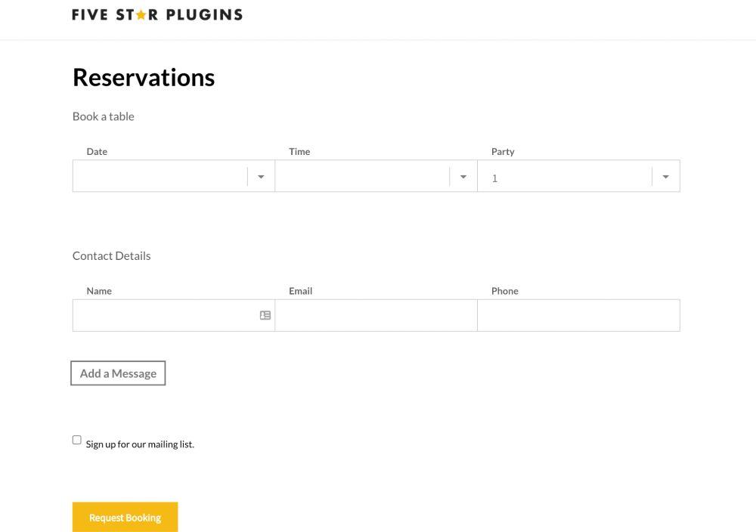The width and height of the screenshot is (756, 532).
Task: Click the Party field label
Action: (x=503, y=152)
